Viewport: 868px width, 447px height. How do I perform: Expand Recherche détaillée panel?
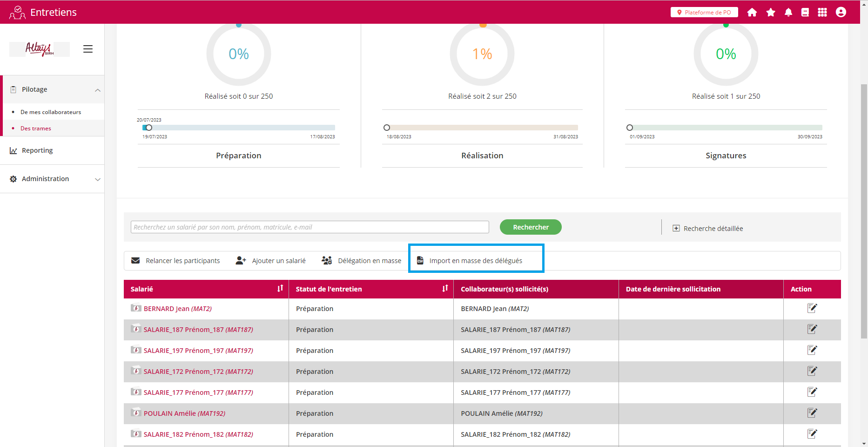[708, 228]
